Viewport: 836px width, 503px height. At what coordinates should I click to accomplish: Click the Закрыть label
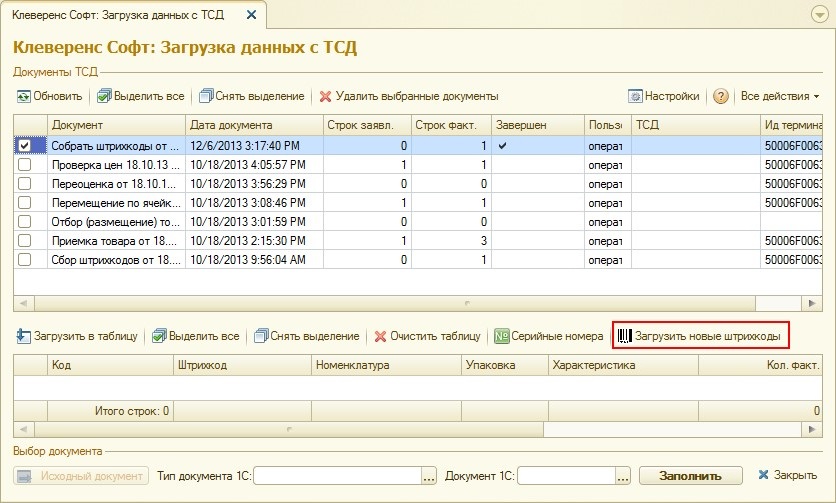(795, 475)
